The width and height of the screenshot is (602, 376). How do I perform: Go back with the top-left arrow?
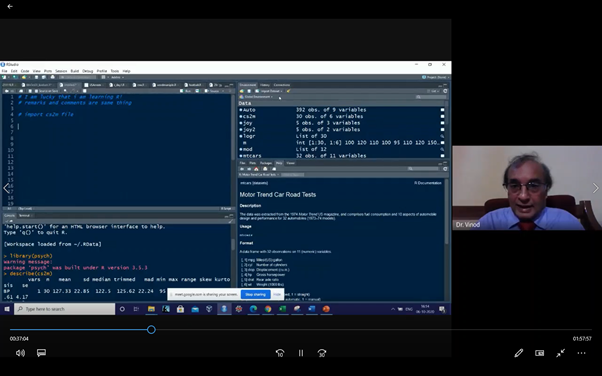pos(10,6)
